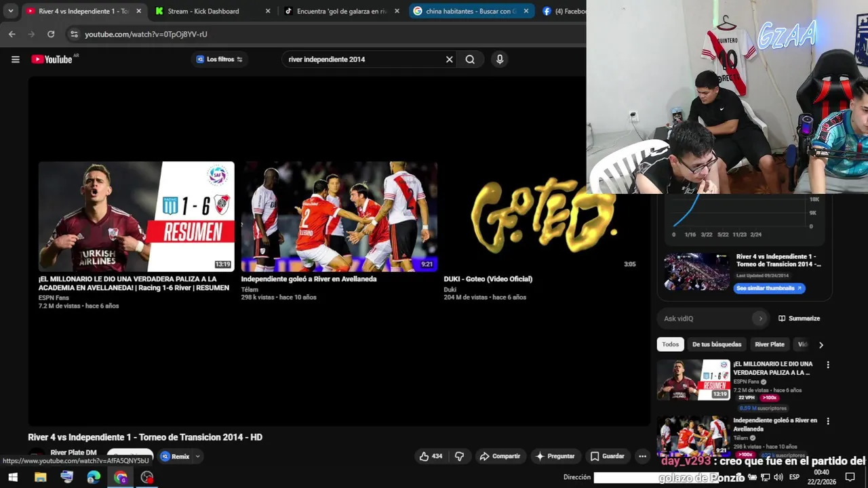The width and height of the screenshot is (868, 488).
Task: Go to the YouTube home logo
Action: tap(52, 59)
